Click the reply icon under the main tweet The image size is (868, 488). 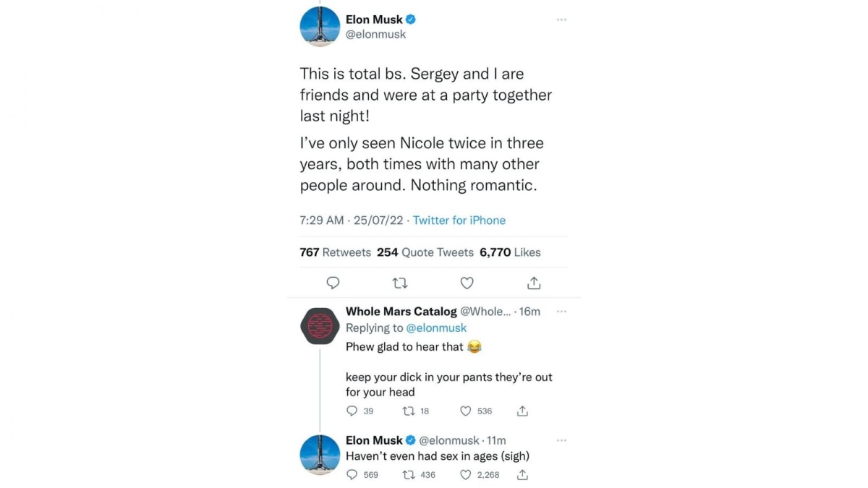point(333,283)
